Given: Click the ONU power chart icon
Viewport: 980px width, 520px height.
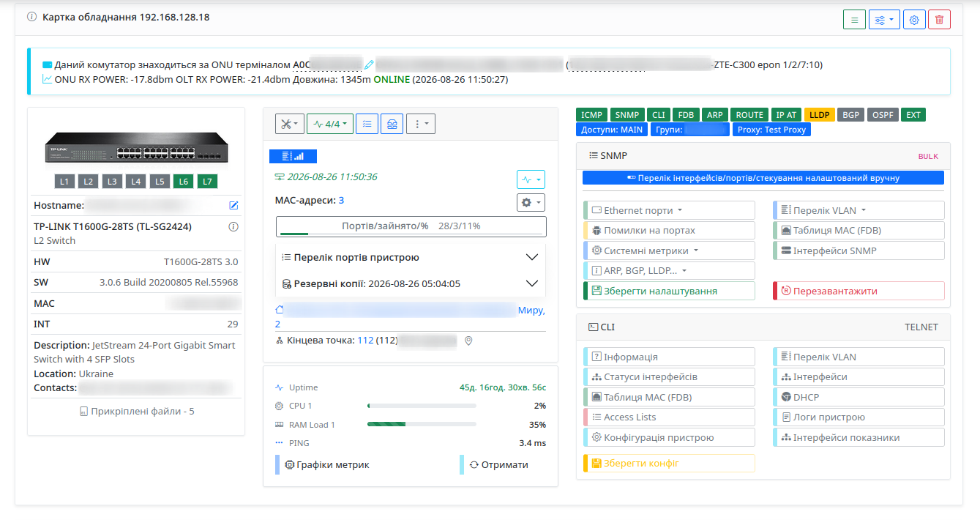Looking at the screenshot, I should (x=48, y=79).
